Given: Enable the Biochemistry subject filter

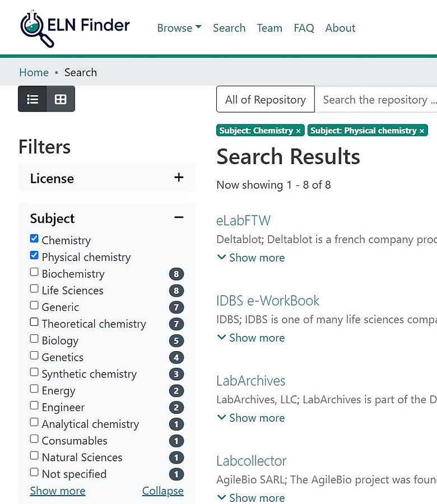Looking at the screenshot, I should [34, 273].
